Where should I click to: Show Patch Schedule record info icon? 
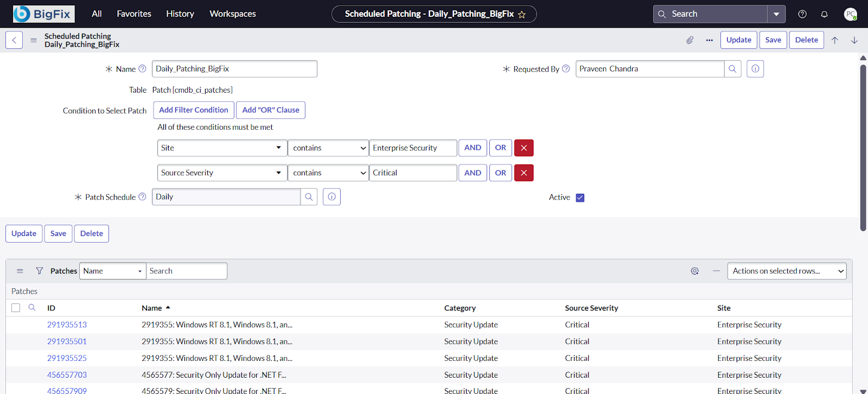pos(331,197)
